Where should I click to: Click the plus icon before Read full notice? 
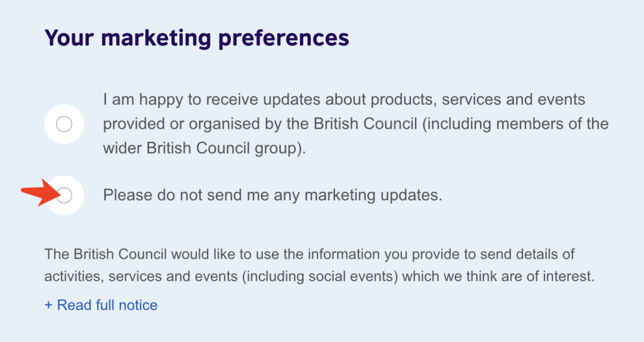point(48,305)
